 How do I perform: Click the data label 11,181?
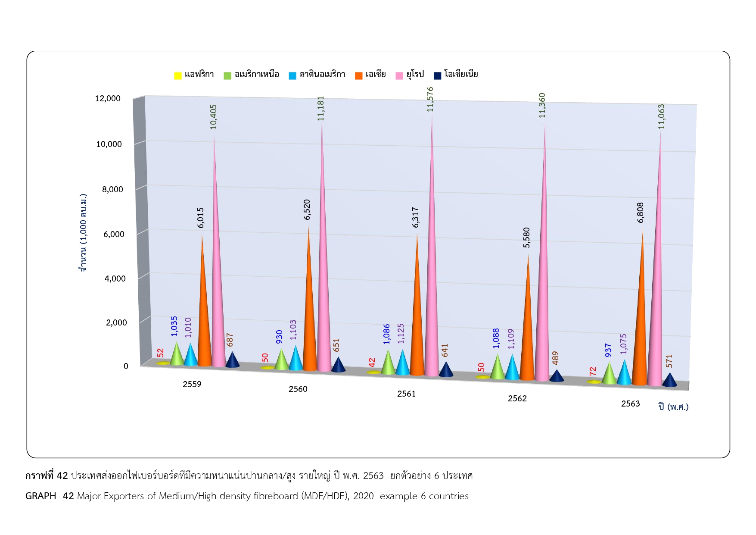click(x=321, y=109)
